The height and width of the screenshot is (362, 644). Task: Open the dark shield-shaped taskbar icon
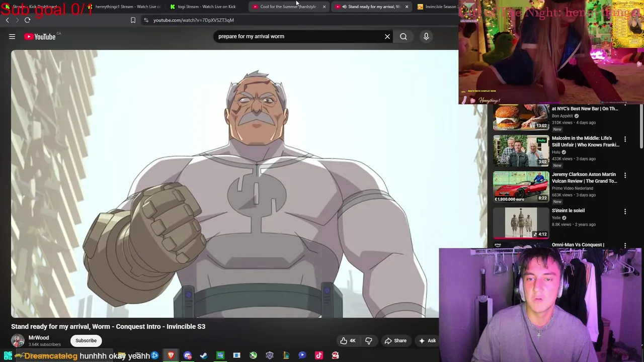270,355
